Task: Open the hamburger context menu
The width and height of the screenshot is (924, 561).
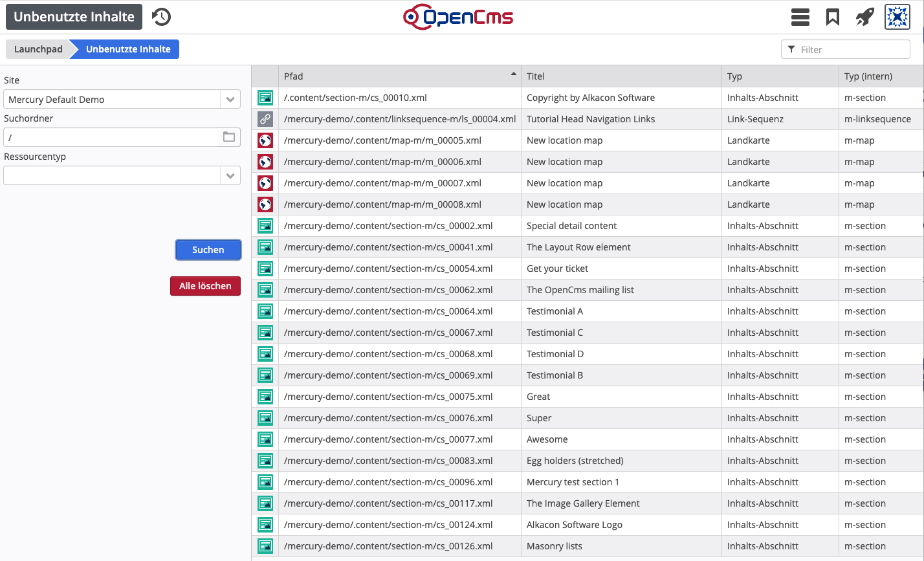Action: 800,17
